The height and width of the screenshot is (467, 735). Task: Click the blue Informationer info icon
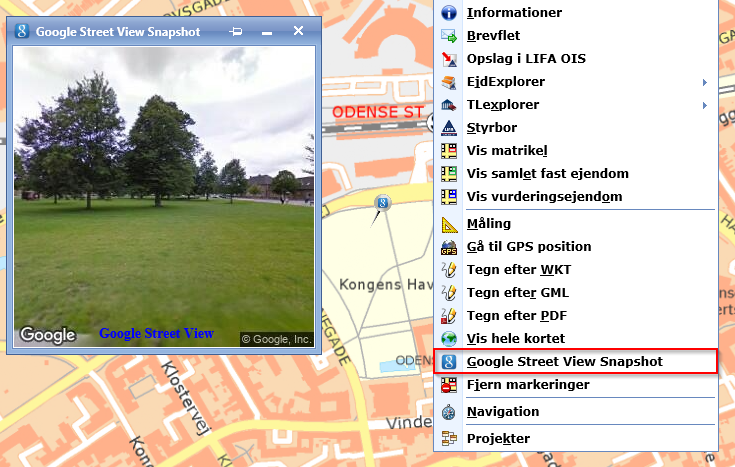(449, 13)
